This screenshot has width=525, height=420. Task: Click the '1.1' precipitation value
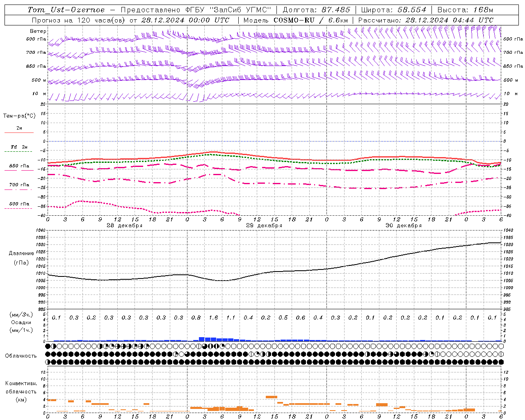point(231,317)
